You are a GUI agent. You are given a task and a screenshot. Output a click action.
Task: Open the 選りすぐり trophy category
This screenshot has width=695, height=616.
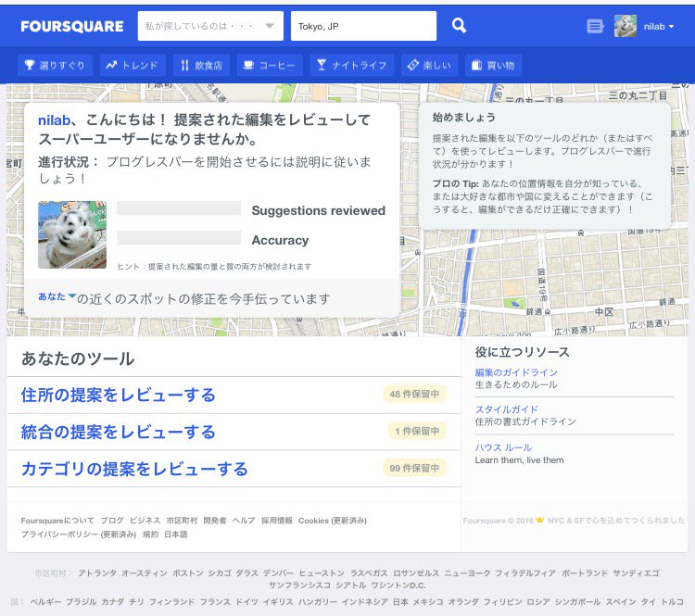click(56, 65)
